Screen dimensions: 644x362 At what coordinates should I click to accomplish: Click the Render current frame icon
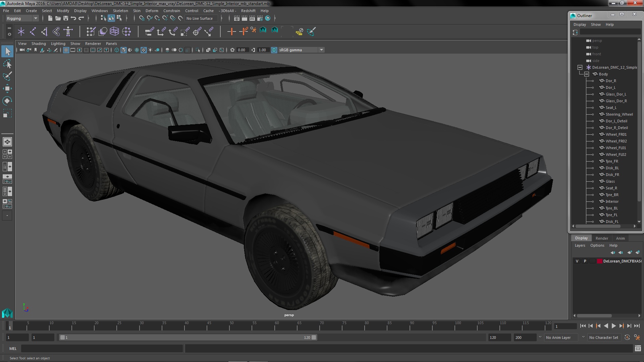245,18
